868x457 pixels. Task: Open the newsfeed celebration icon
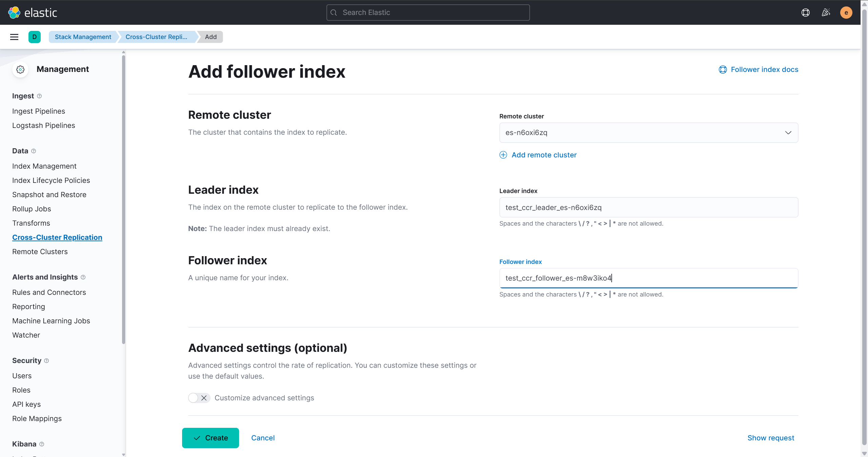(x=826, y=13)
